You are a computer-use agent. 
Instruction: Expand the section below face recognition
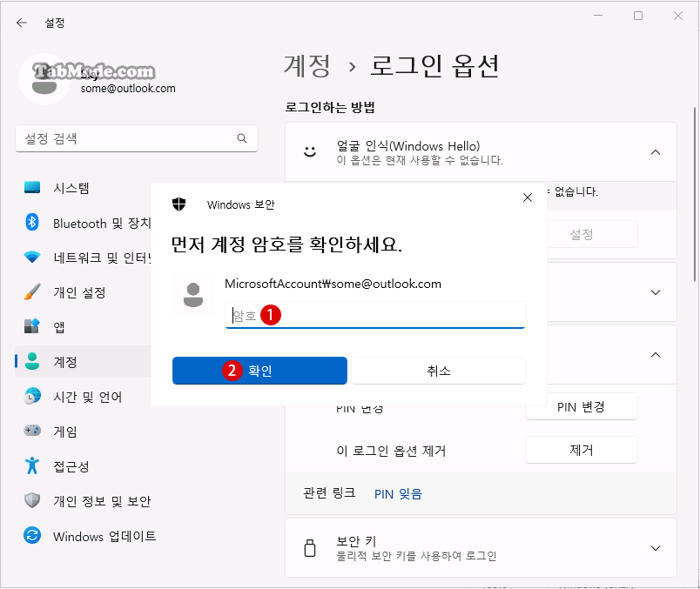656,292
